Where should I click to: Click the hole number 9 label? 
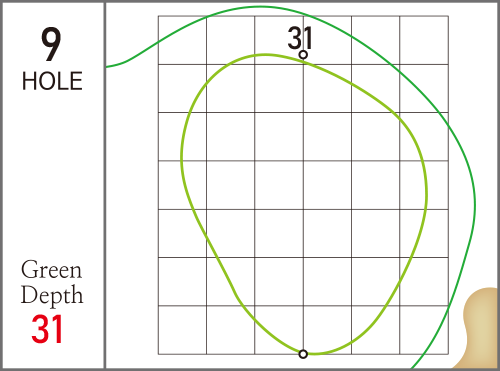(x=51, y=44)
